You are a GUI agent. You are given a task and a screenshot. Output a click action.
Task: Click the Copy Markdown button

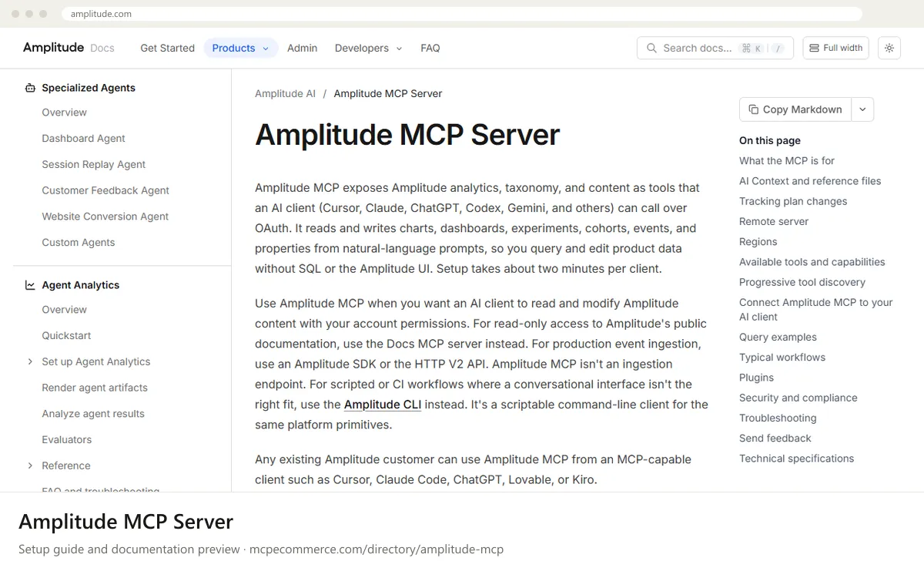(x=795, y=109)
